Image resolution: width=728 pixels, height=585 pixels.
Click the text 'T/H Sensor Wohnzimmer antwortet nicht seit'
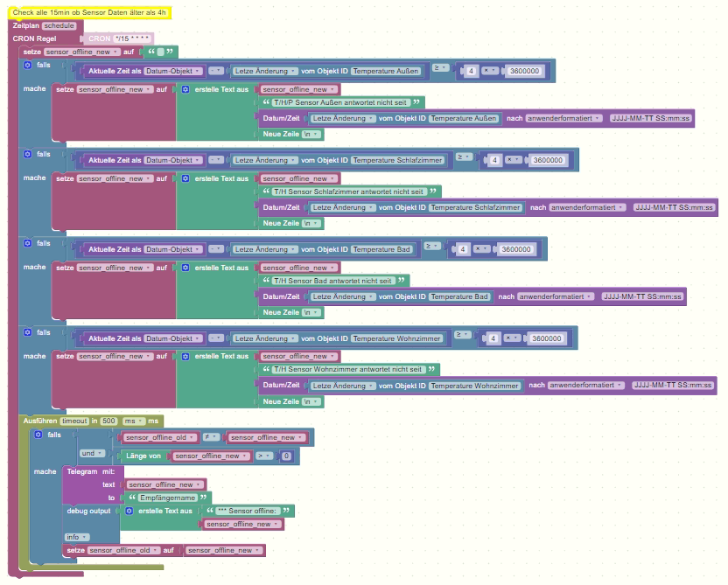(x=347, y=369)
